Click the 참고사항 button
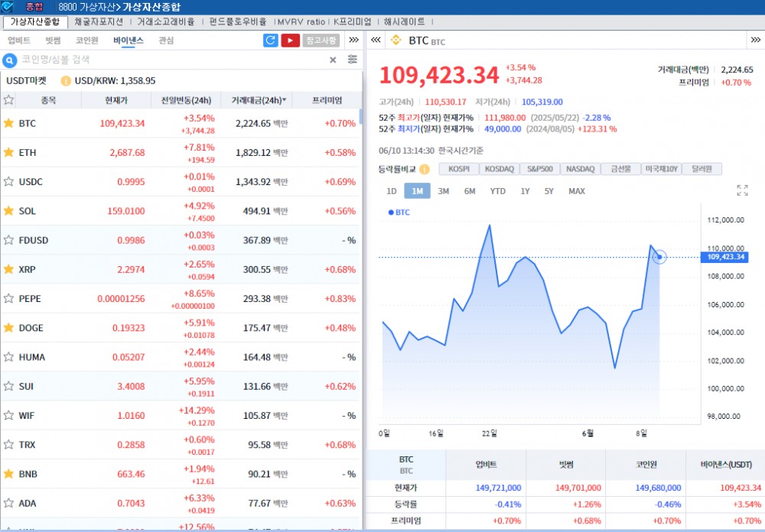 (321, 41)
